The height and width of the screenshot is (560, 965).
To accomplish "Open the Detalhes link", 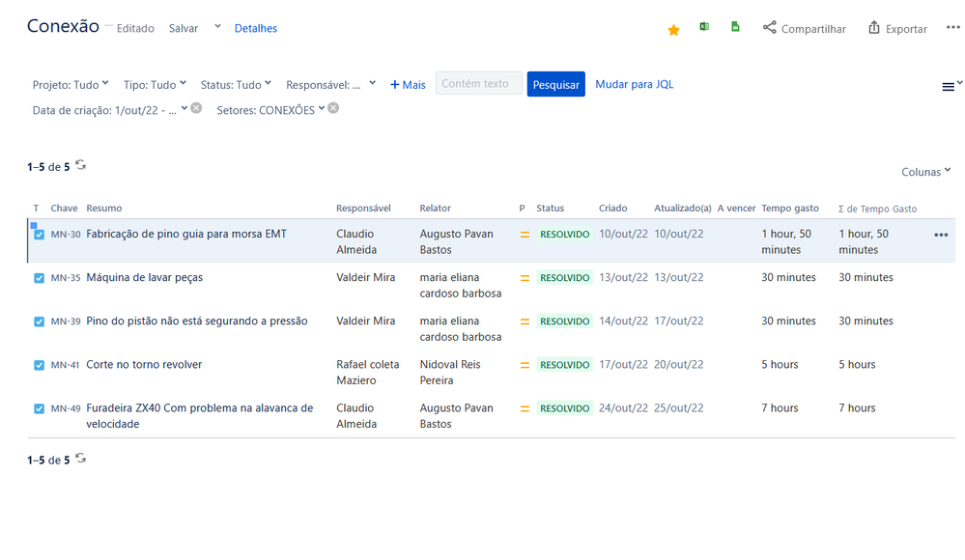I will click(255, 28).
